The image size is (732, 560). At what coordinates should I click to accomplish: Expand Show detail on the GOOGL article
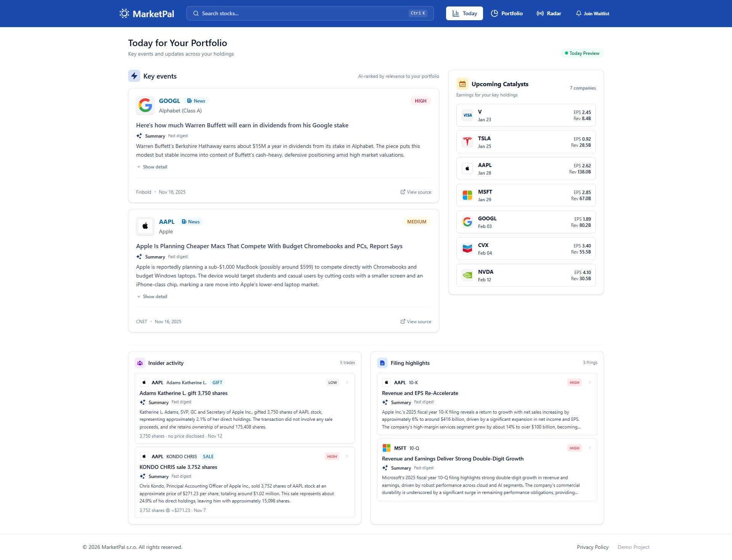click(152, 167)
